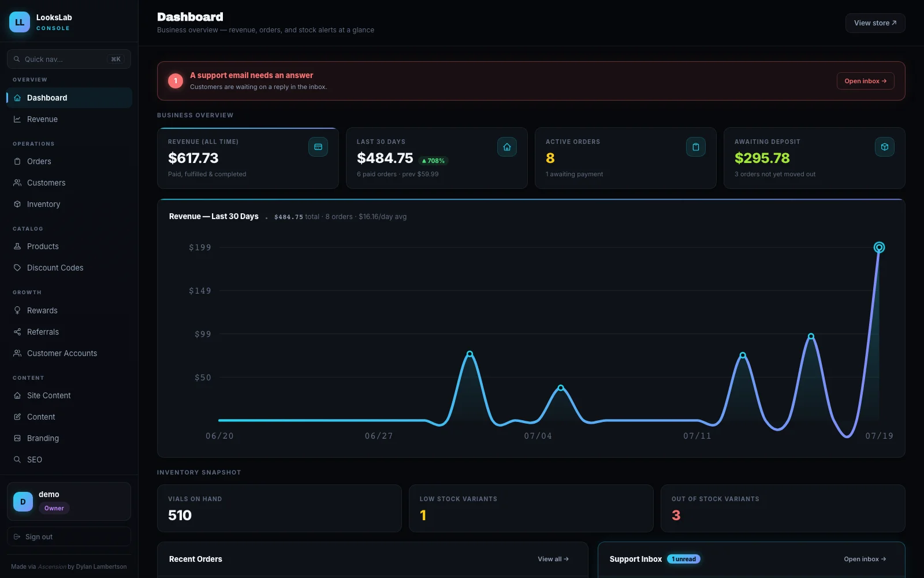The height and width of the screenshot is (578, 924).
Task: Click the Low Stock Variants card
Action: [x=531, y=508]
